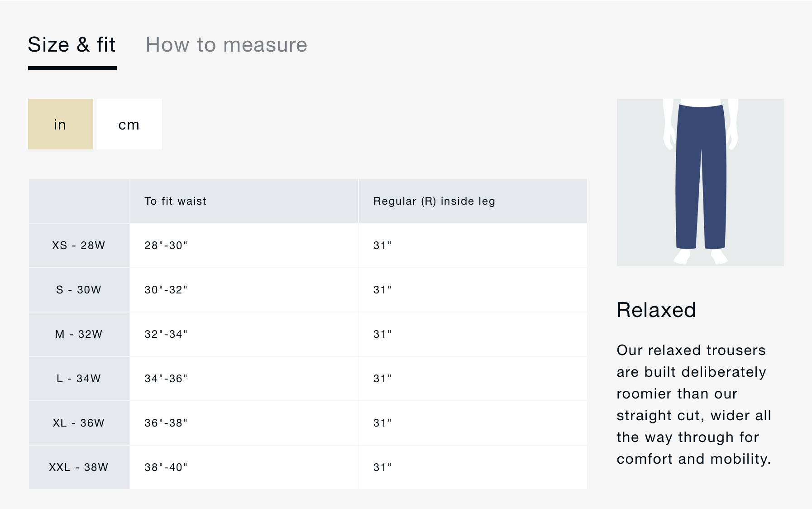Click the XXL - 38W size label
Image resolution: width=812 pixels, height=509 pixels.
(79, 467)
